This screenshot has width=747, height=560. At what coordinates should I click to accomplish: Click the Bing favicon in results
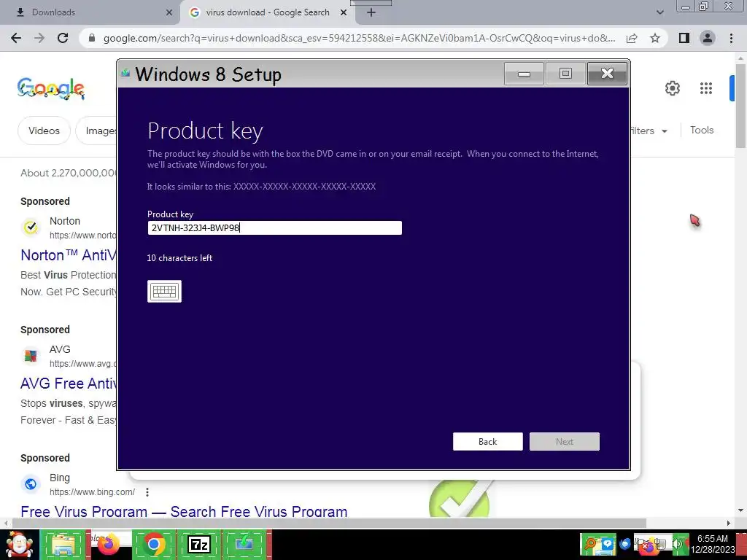click(31, 484)
